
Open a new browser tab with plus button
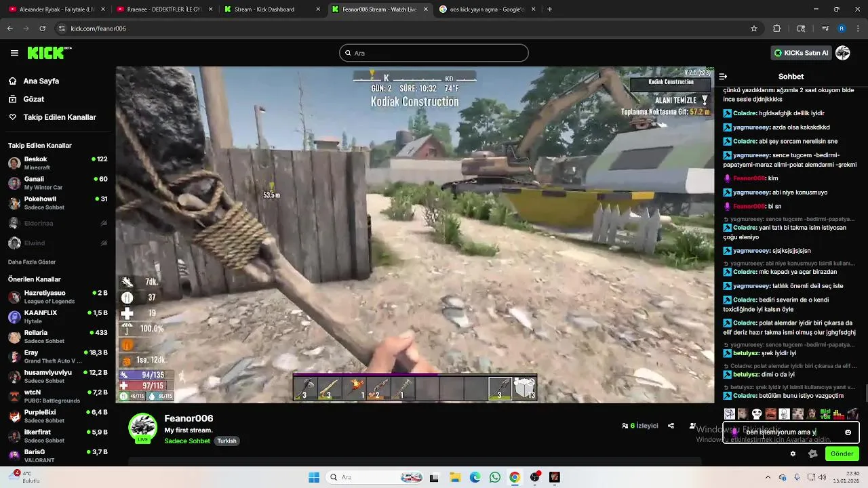click(549, 9)
